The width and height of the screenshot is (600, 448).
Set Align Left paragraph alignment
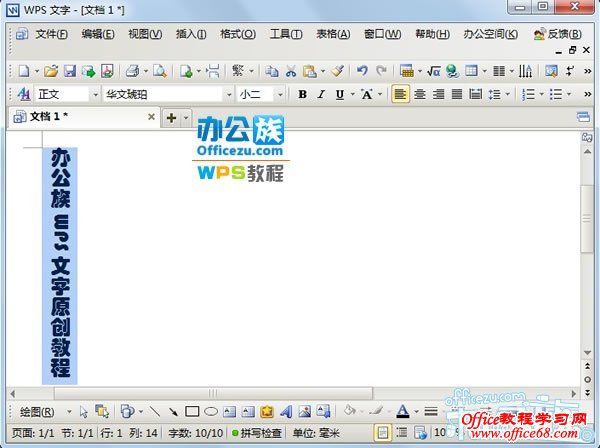click(x=400, y=94)
